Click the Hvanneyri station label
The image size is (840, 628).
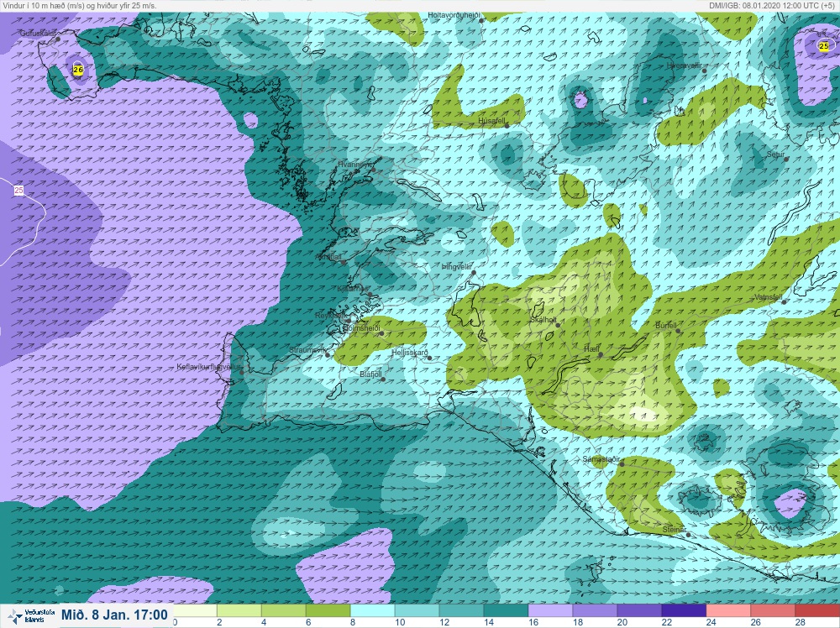point(354,165)
